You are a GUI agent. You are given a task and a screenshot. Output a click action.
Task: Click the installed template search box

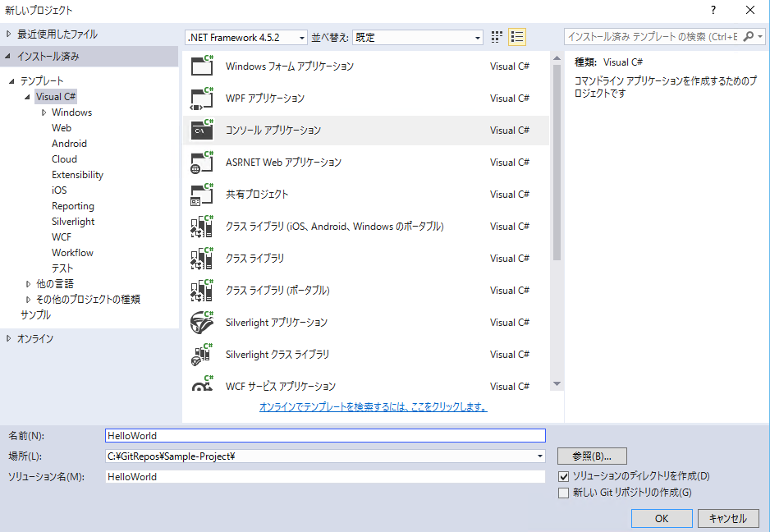[x=653, y=37]
